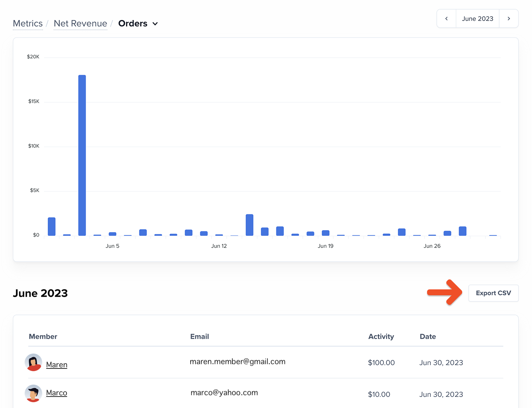Click the Date column header

(x=428, y=336)
